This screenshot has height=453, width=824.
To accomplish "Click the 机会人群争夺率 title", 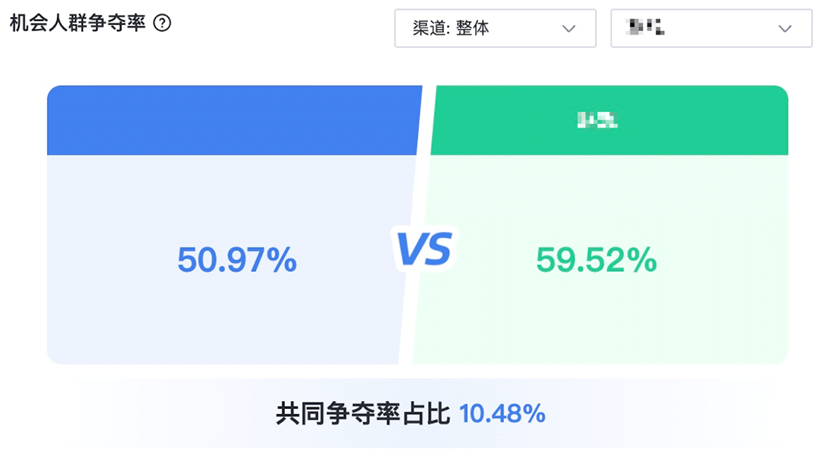I will [77, 23].
